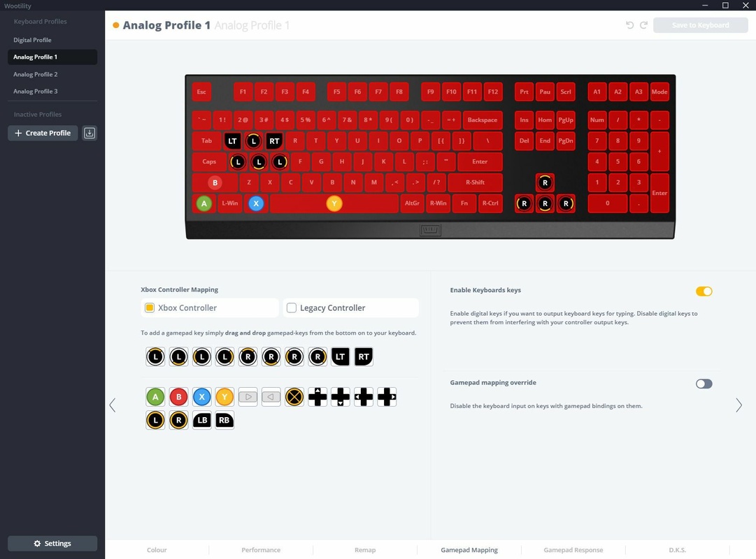This screenshot has width=756, height=559.
Task: Select the yellow Y gamepad key
Action: pos(224,397)
